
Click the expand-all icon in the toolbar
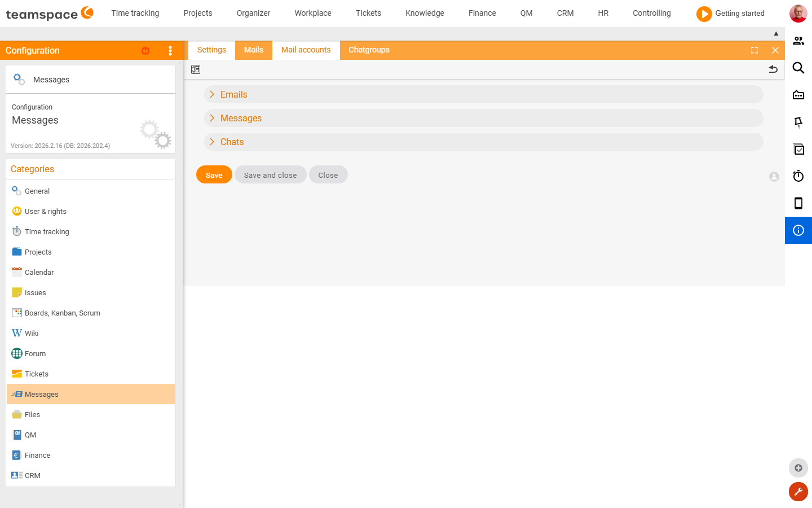point(196,69)
